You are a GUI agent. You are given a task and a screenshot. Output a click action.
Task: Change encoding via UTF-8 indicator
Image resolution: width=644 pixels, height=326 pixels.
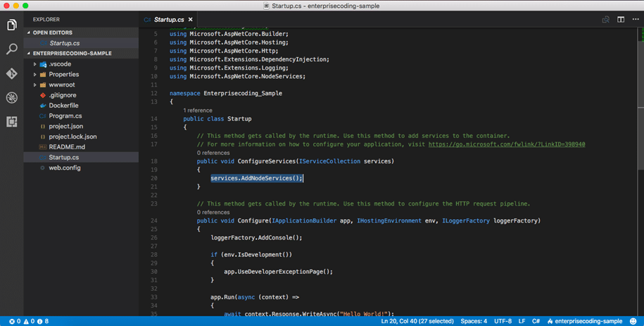coord(503,321)
